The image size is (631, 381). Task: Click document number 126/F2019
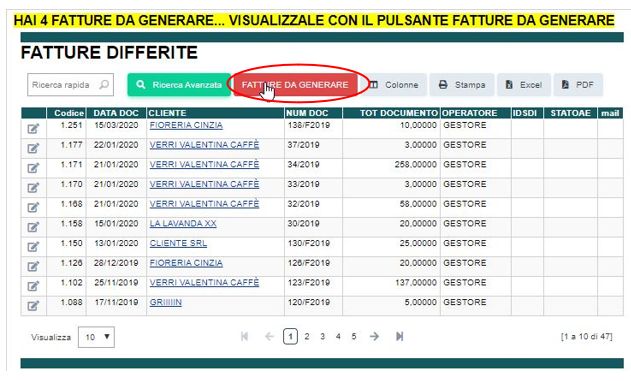(309, 263)
